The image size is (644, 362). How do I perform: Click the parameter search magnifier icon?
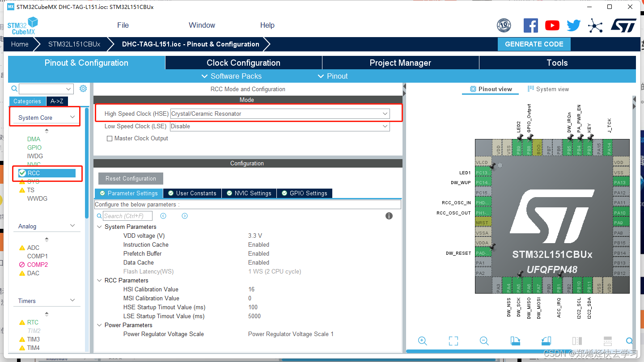pos(99,216)
